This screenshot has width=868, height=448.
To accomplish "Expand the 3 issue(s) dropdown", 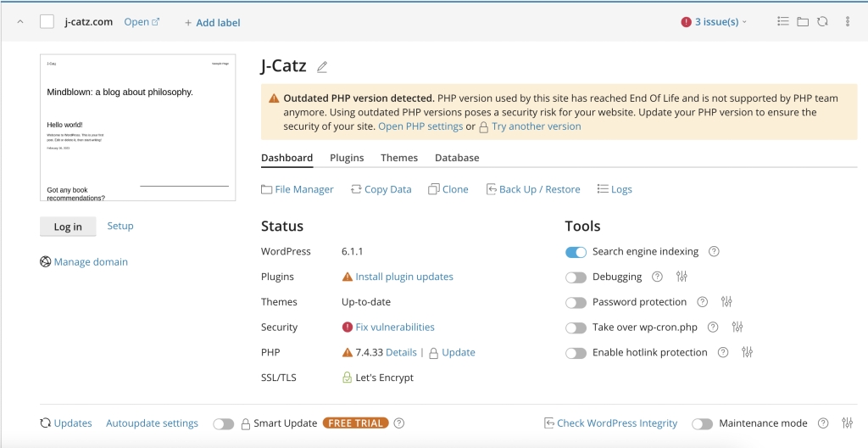I will click(x=721, y=22).
